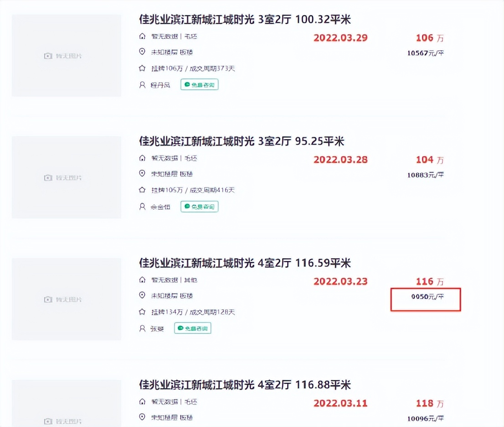The width and height of the screenshot is (504, 427).
Task: Click 免费咨询 button on the 116.59平米 listing
Action: 192,328
